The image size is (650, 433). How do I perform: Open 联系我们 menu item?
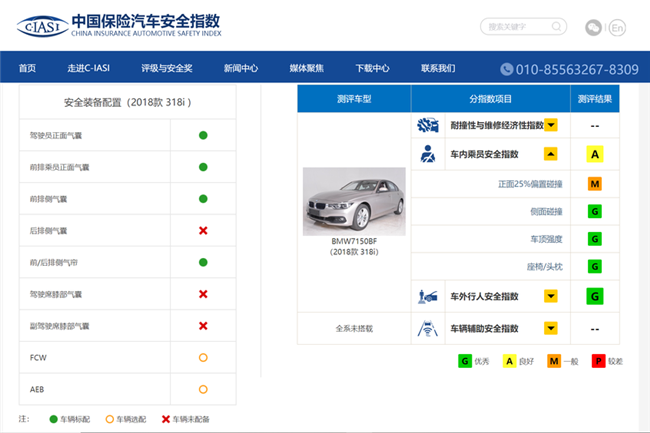438,68
